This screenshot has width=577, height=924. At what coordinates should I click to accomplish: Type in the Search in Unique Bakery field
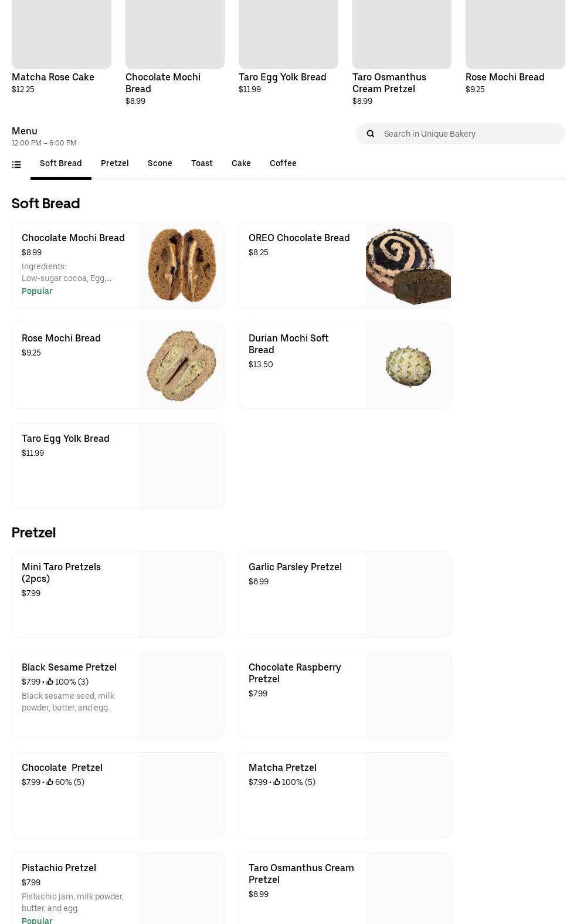(x=469, y=134)
